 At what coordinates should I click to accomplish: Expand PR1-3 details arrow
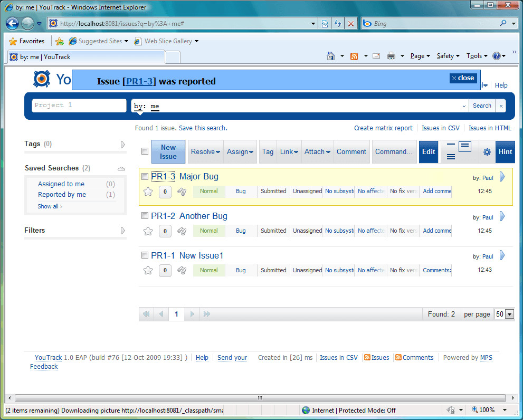(x=502, y=177)
